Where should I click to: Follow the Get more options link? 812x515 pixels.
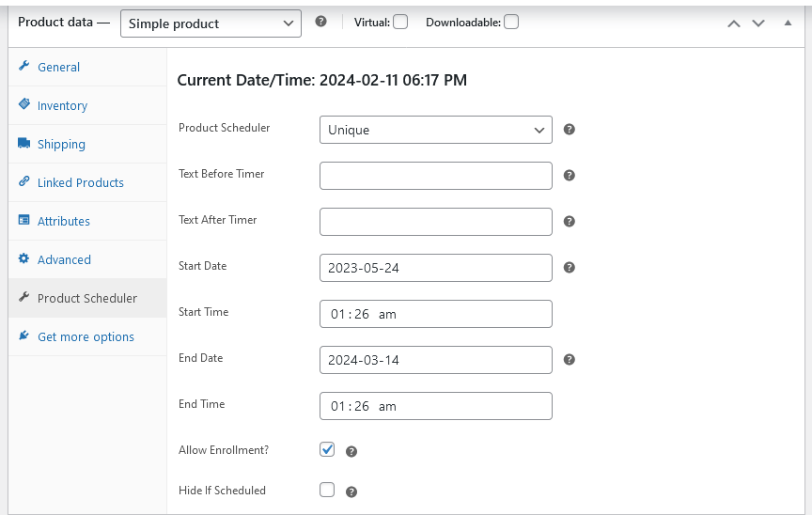pos(86,337)
